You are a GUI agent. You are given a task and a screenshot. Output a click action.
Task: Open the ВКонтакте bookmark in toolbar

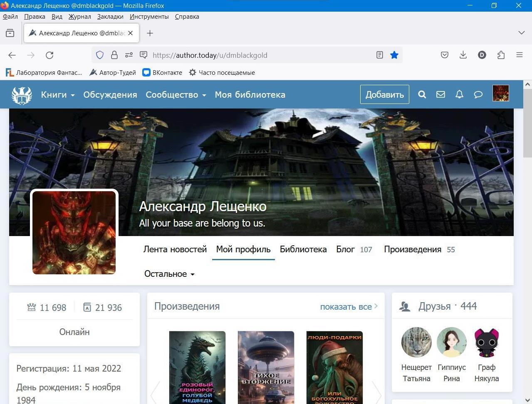[x=162, y=72]
